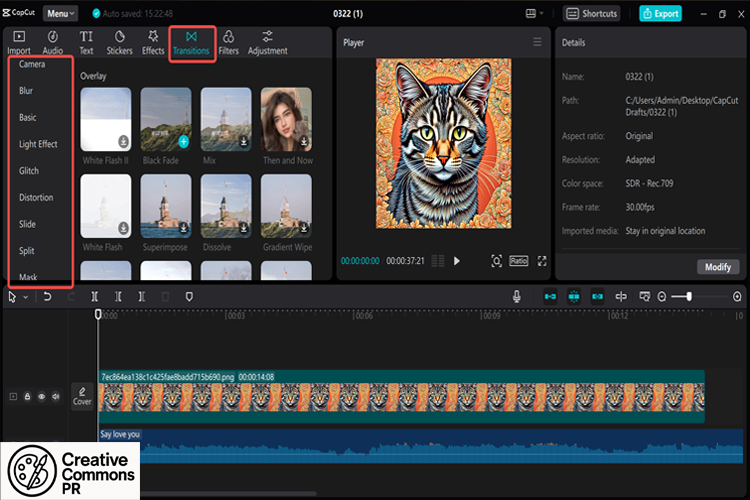Open the Effects tab
This screenshot has width=750, height=500.
[153, 43]
